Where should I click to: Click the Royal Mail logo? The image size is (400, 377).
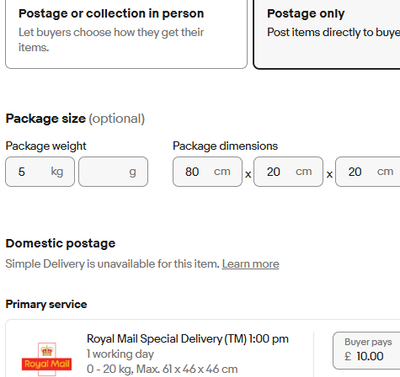[47, 359]
